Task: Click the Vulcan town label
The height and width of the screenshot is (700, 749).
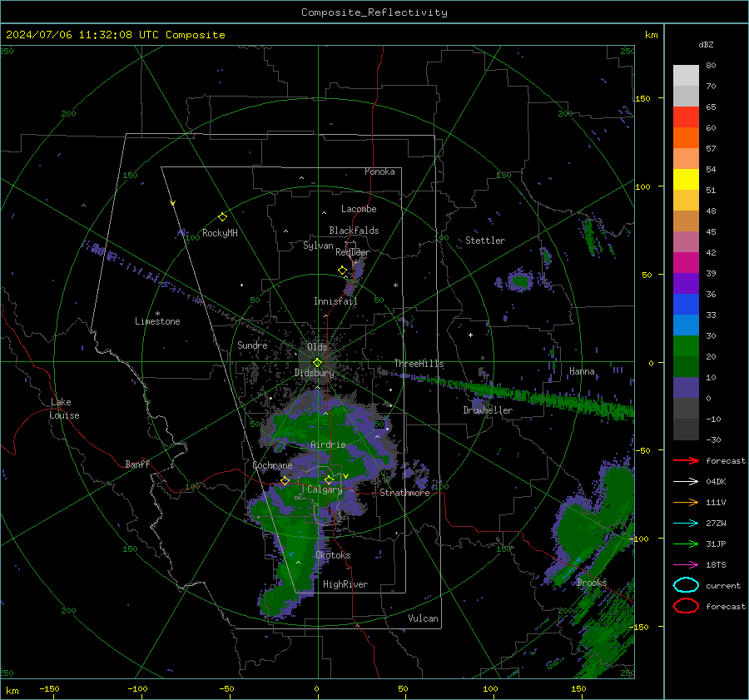Action: pyautogui.click(x=424, y=618)
